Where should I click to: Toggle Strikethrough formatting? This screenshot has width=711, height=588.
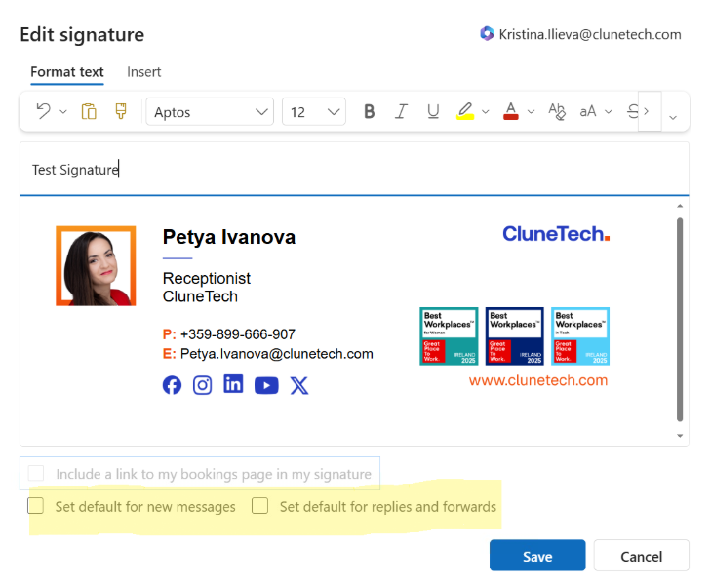[x=633, y=111]
